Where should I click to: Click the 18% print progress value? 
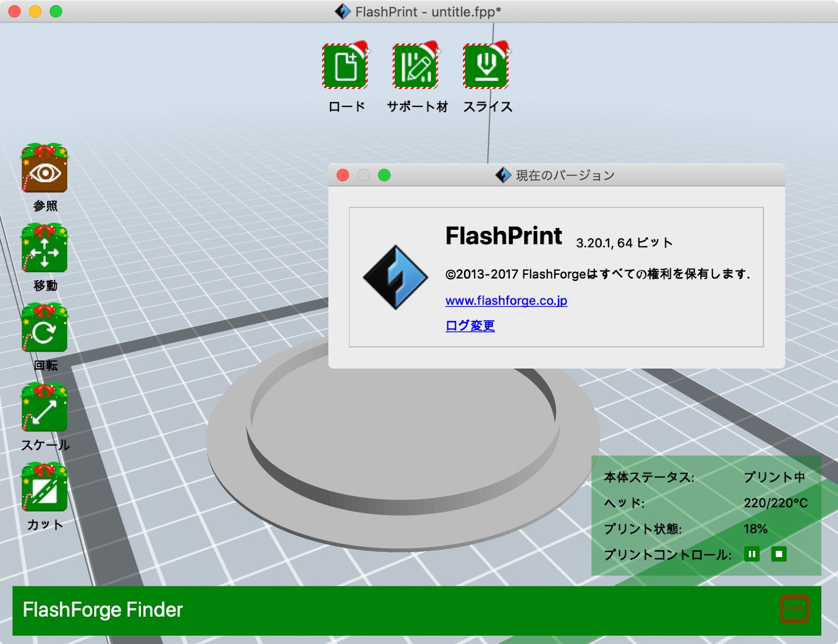coord(755,529)
